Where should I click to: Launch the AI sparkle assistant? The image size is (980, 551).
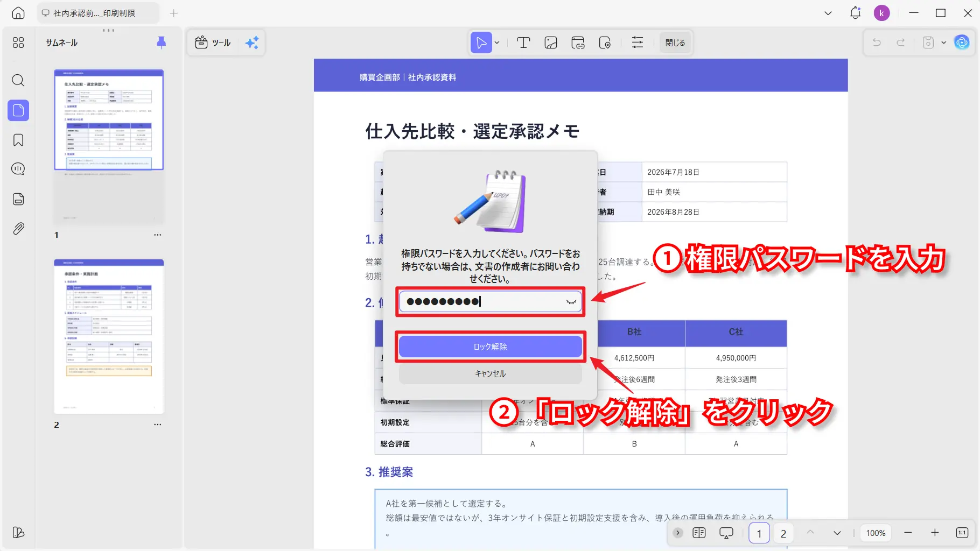(x=252, y=43)
